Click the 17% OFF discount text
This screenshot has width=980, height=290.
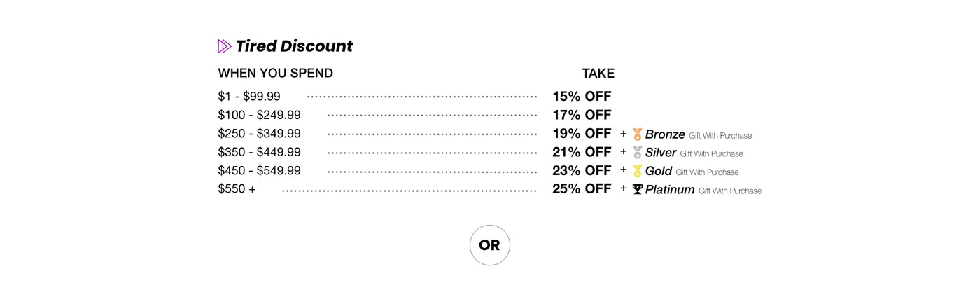pyautogui.click(x=582, y=115)
